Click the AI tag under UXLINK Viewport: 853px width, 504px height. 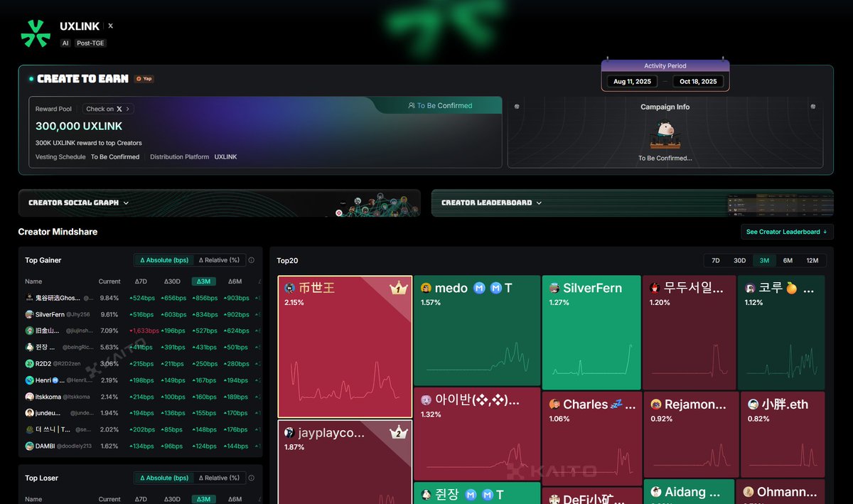click(x=65, y=43)
